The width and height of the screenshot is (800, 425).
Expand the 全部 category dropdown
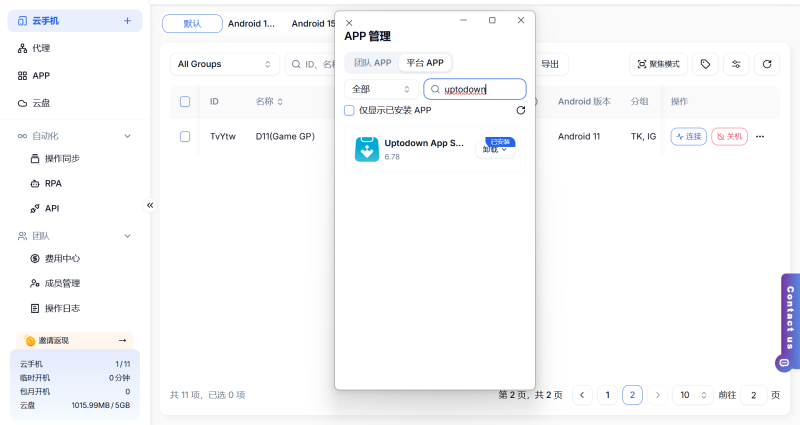click(381, 89)
